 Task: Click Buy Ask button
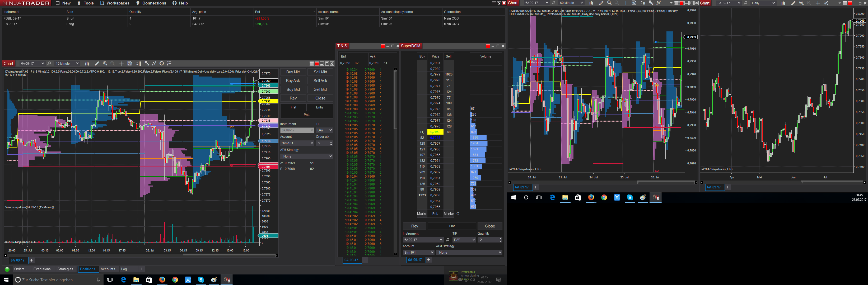coord(293,81)
